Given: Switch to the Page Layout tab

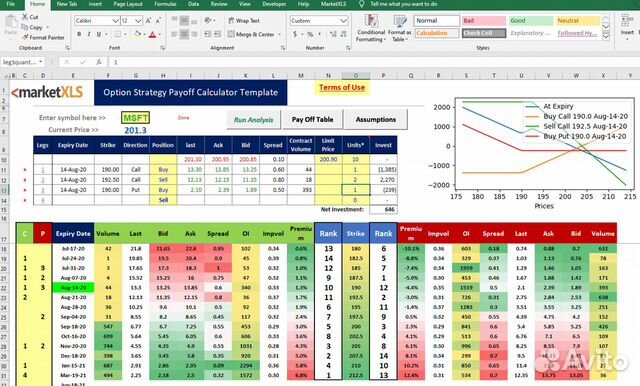Looking at the screenshot, I should (128, 4).
